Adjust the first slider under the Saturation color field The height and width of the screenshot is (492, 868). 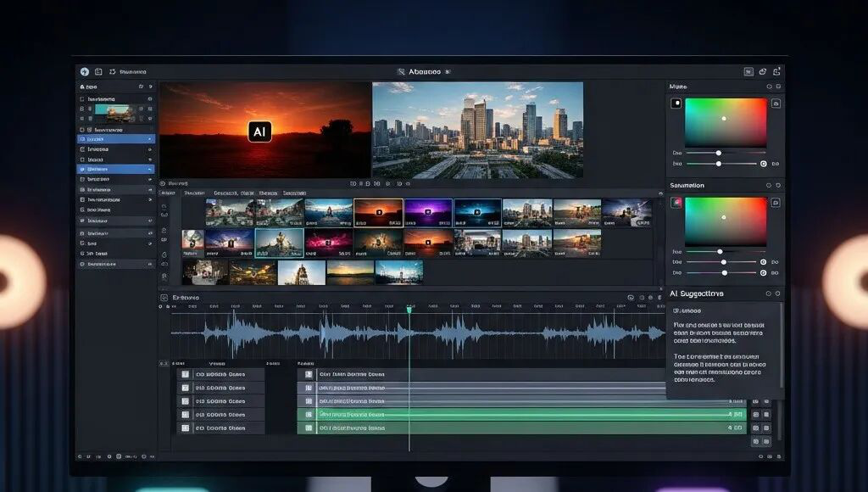click(x=726, y=252)
